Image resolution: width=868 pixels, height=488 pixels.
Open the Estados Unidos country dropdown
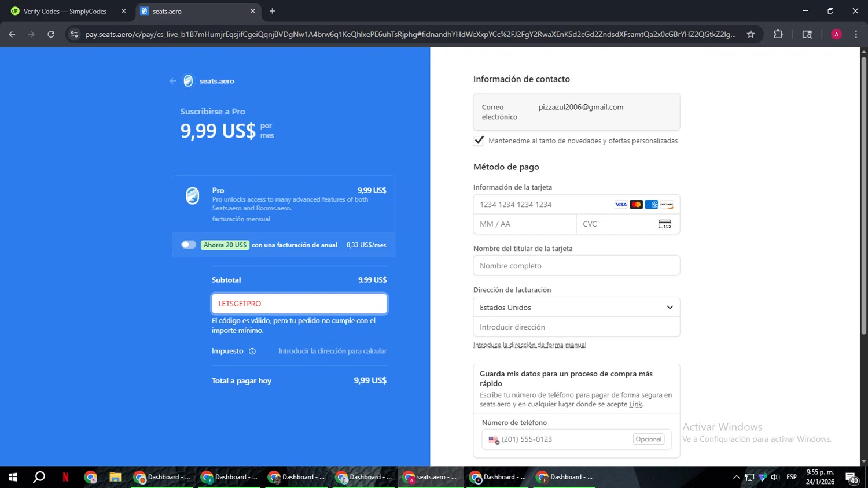pos(576,307)
